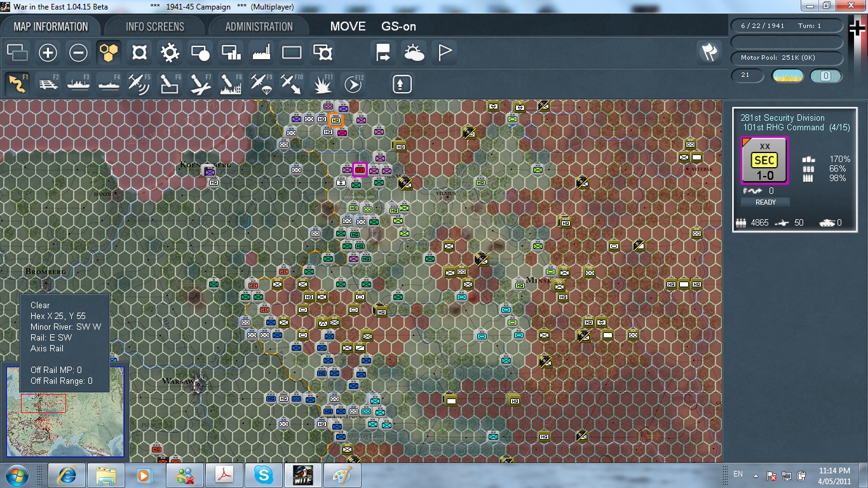The width and height of the screenshot is (868, 488).
Task: Click the square bracket-frame icon beside the hex grid icon
Action: pyautogui.click(x=139, y=52)
